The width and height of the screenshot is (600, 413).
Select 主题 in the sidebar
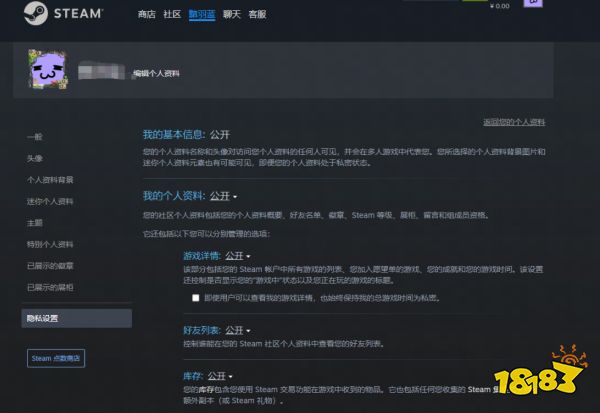(35, 223)
